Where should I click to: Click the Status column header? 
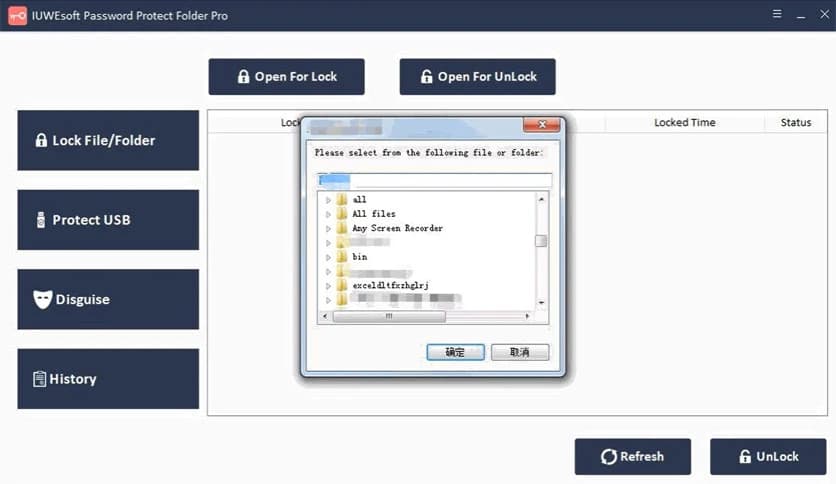(795, 123)
